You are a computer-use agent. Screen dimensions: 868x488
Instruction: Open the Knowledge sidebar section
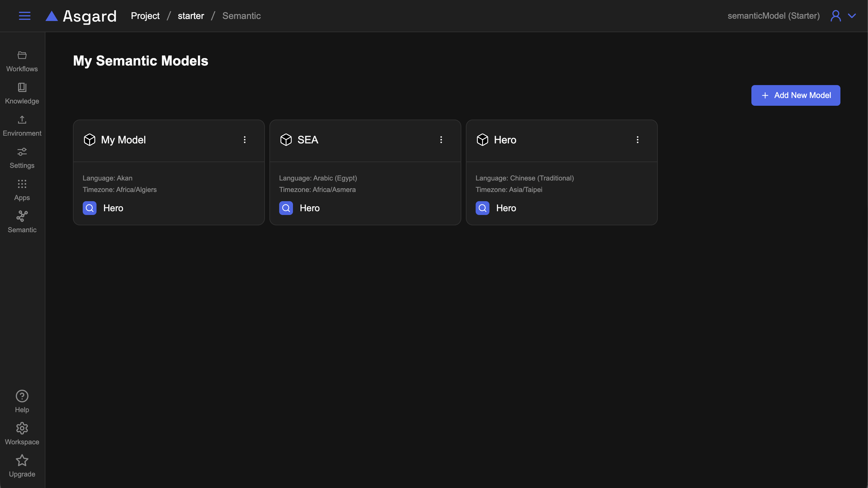(22, 93)
